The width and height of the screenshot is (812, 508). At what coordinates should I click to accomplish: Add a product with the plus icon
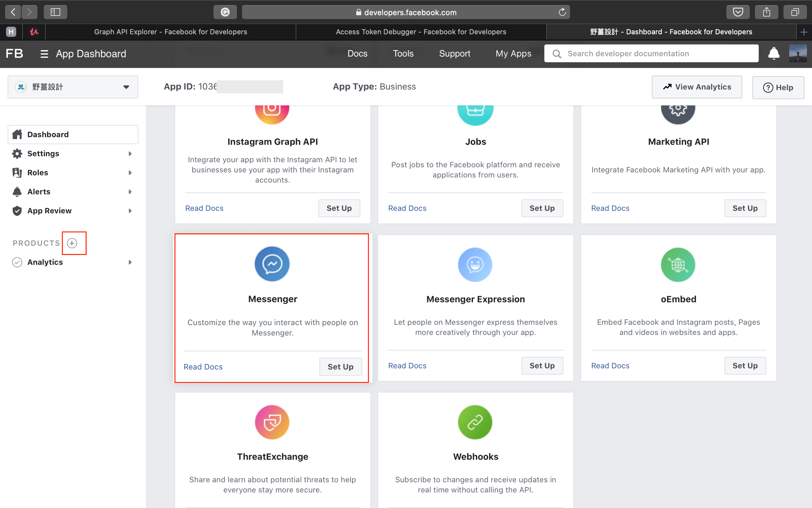coord(72,243)
